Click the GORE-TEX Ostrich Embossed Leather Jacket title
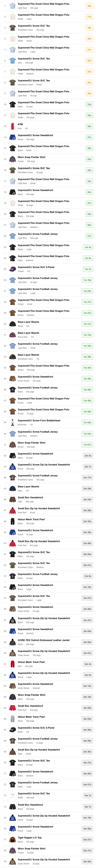The image size is (96, 868). click(44, 640)
